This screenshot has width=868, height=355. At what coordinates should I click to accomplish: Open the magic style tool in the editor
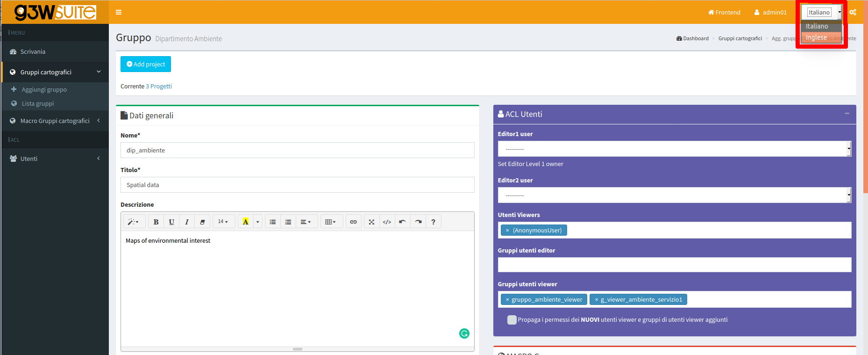(134, 222)
